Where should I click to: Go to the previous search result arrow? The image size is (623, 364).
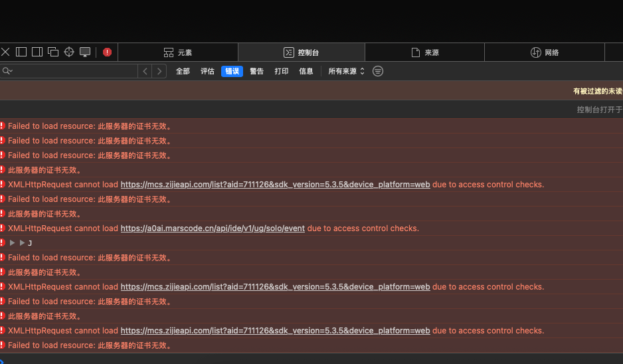[x=145, y=71]
